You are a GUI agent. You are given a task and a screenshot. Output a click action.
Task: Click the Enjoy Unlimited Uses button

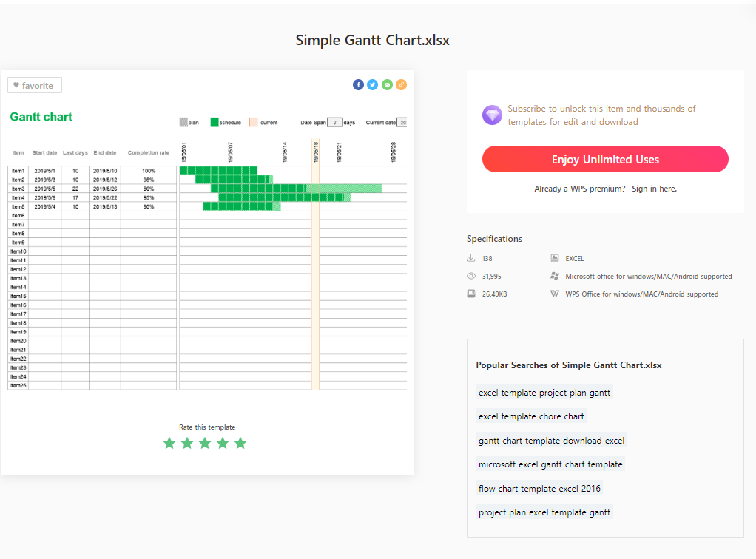click(604, 159)
